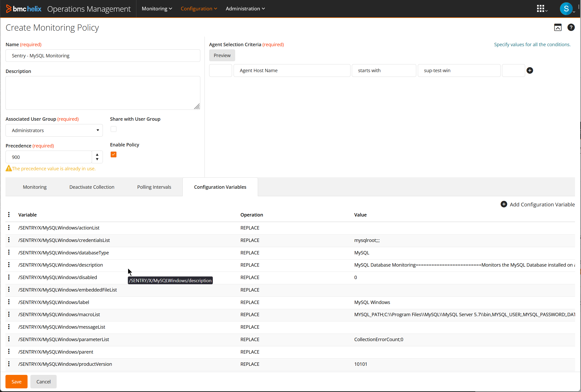Toggle the Enable Policy checkbox
The height and width of the screenshot is (392, 581).
[x=114, y=154]
